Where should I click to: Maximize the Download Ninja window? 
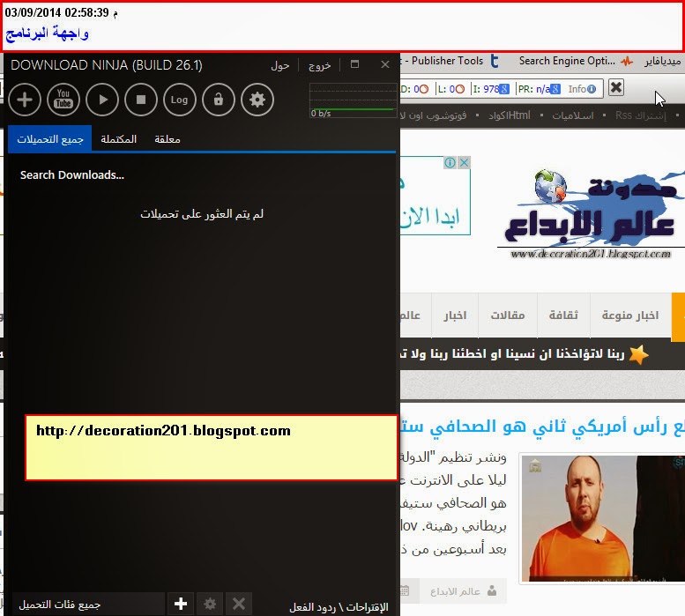pos(354,64)
